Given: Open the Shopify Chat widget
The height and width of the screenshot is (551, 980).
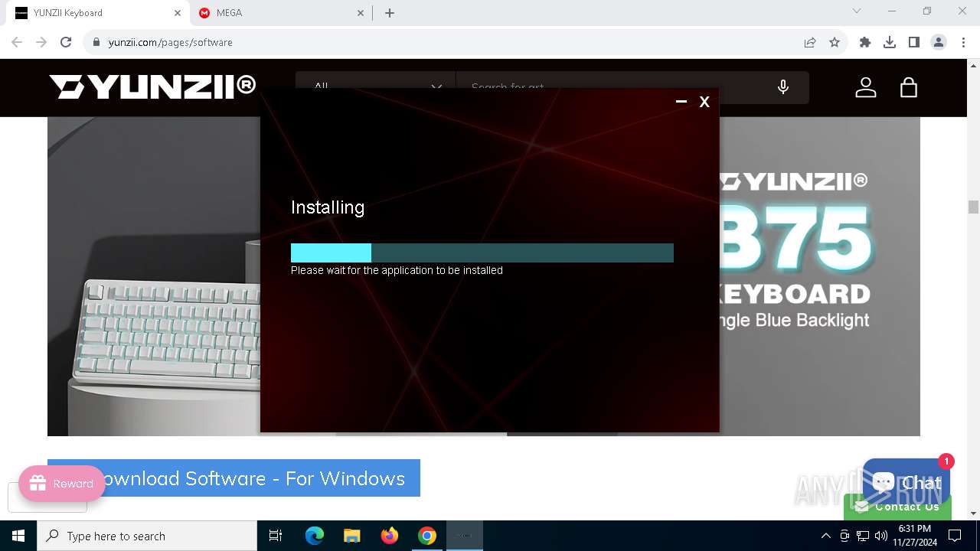Looking at the screenshot, I should pos(906,482).
